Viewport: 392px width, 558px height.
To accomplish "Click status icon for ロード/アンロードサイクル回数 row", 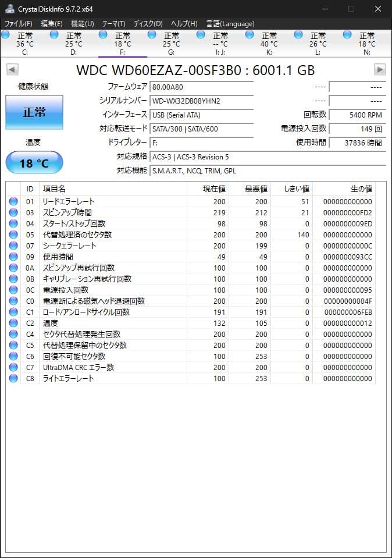I will pyautogui.click(x=13, y=312).
